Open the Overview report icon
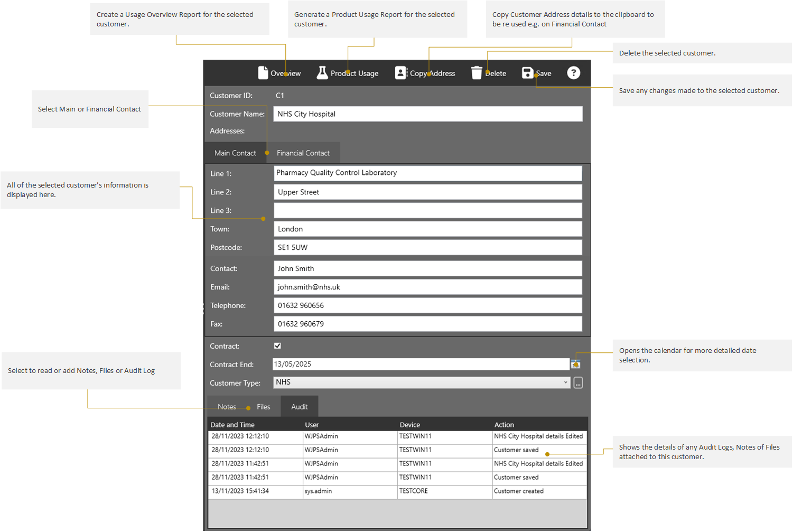The height and width of the screenshot is (532, 793). click(x=263, y=73)
